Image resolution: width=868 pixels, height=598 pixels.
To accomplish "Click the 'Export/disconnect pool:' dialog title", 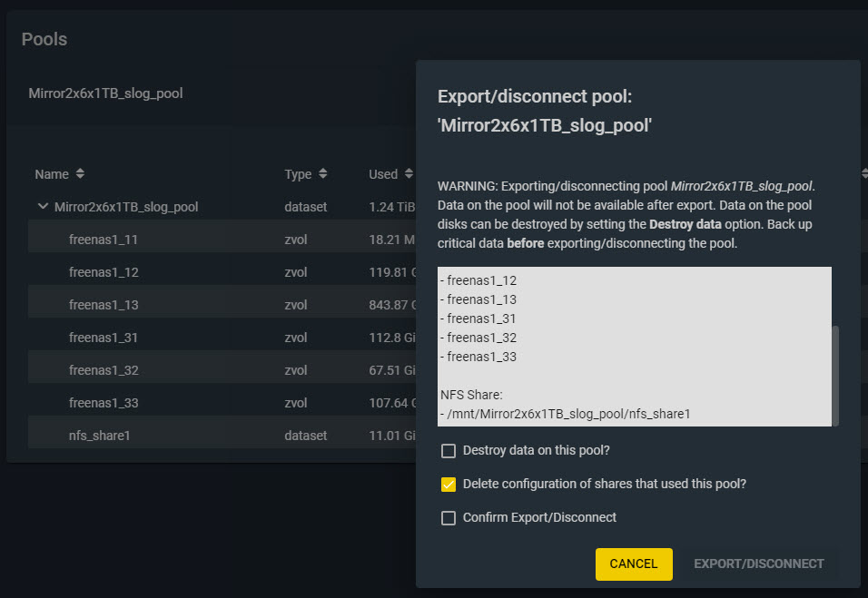I will 535,96.
